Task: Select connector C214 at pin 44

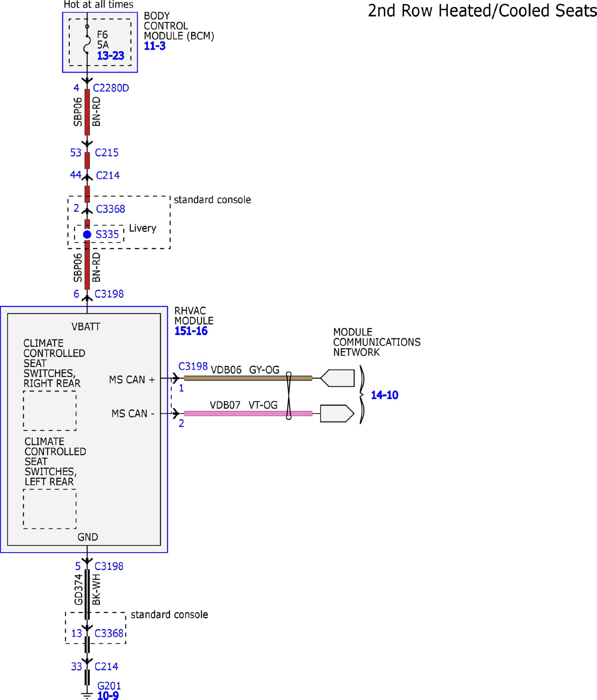Action: tap(108, 175)
